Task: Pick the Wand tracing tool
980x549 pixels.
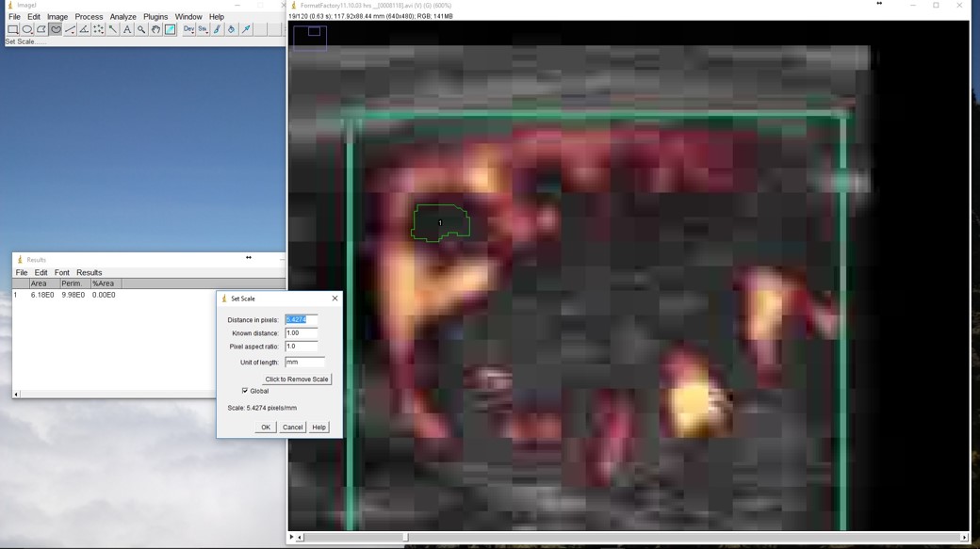Action: [113, 30]
